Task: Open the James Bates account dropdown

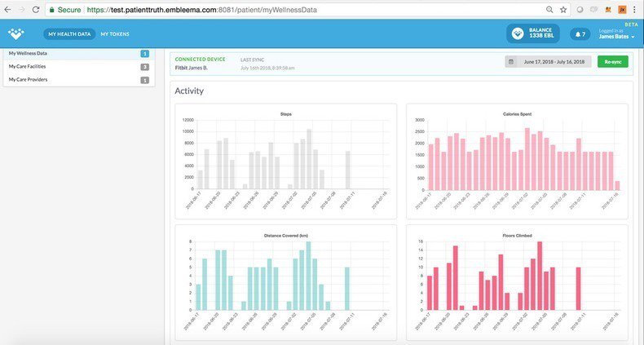Action: (616, 36)
